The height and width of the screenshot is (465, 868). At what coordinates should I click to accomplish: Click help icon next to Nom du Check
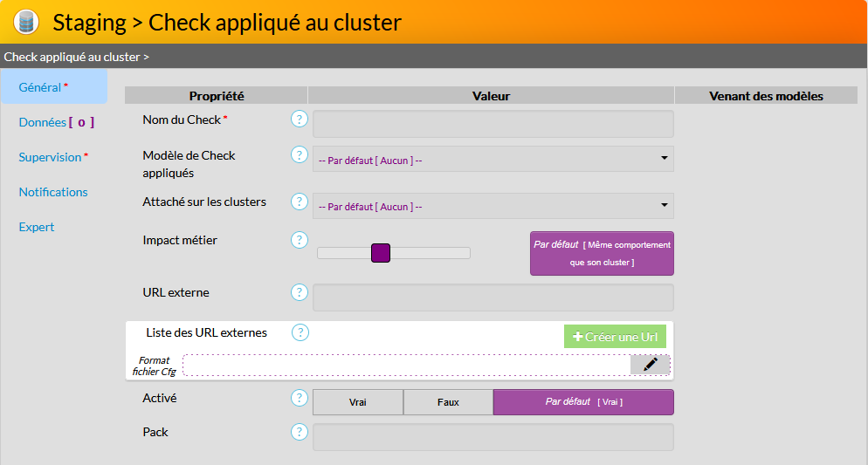(x=300, y=120)
